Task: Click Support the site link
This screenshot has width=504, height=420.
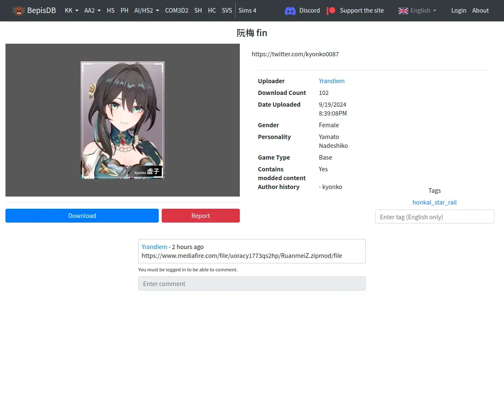Action: tap(362, 10)
